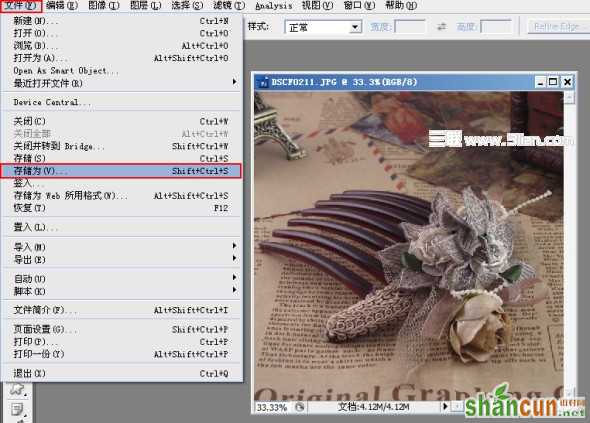Viewport: 590px width, 423px height.
Task: Click the document status bar arrow
Action: coord(445,406)
